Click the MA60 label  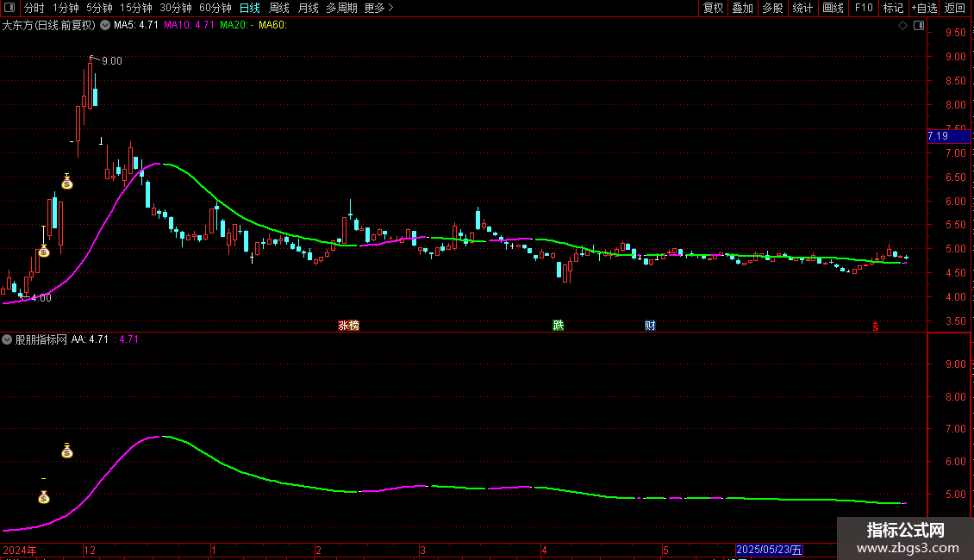(272, 25)
